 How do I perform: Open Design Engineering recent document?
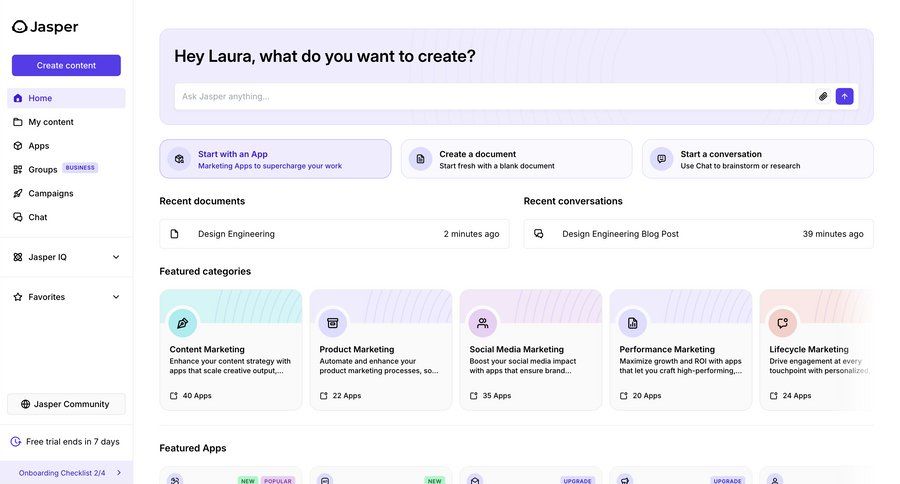pos(334,234)
